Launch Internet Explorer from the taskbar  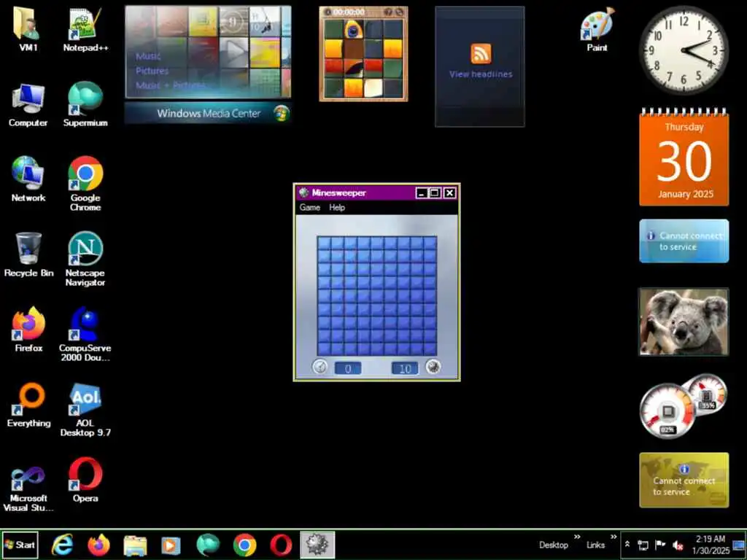point(63,545)
